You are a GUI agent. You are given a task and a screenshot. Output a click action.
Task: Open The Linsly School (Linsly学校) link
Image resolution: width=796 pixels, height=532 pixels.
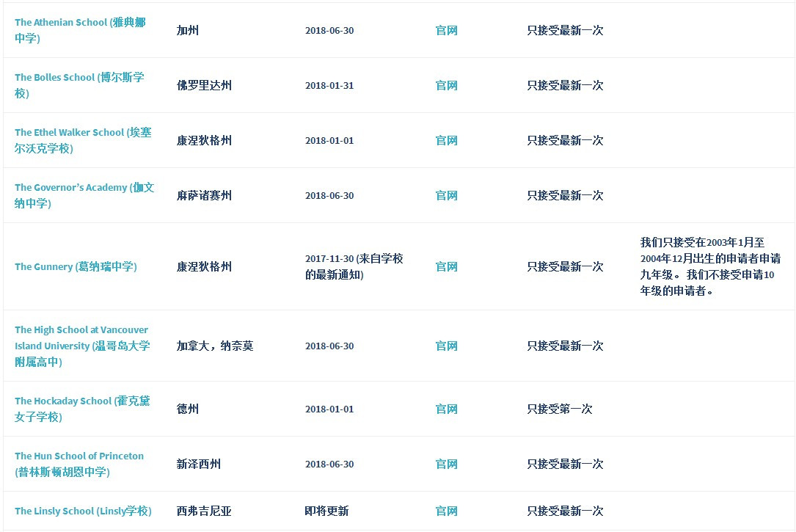(x=83, y=511)
